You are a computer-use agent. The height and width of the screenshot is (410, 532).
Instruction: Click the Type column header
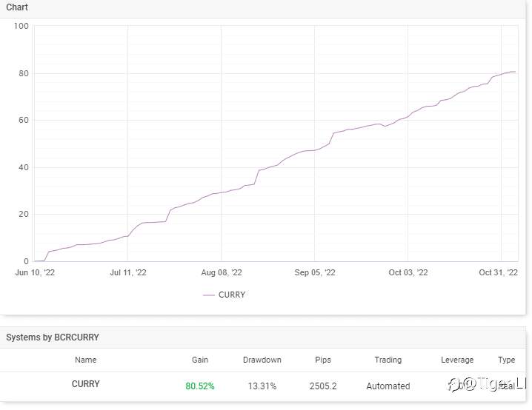point(506,360)
